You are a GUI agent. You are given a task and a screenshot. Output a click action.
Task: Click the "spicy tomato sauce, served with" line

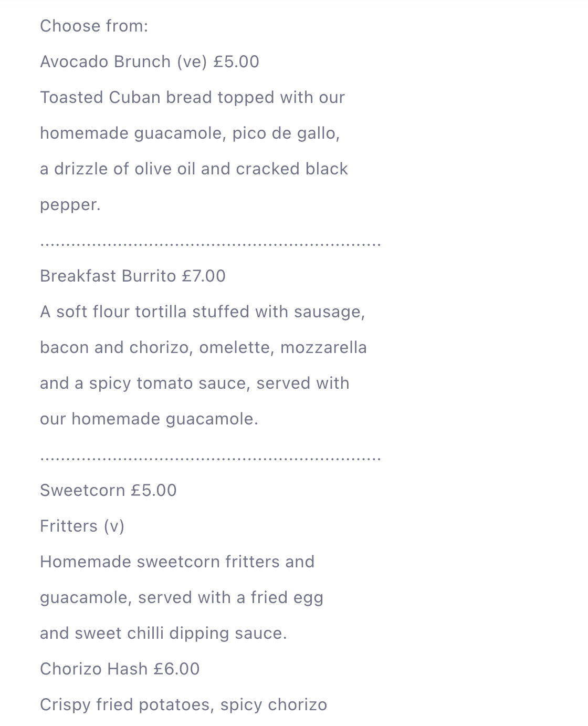coord(194,383)
